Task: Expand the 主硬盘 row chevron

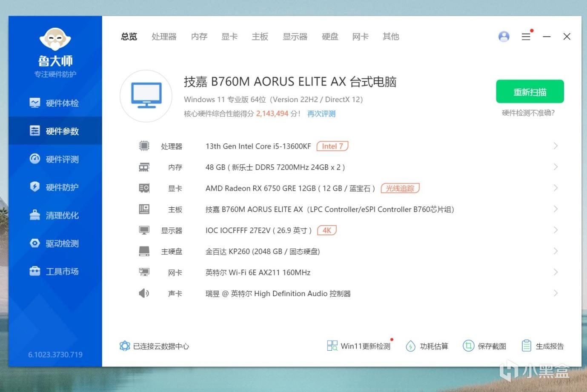Action: pos(556,251)
